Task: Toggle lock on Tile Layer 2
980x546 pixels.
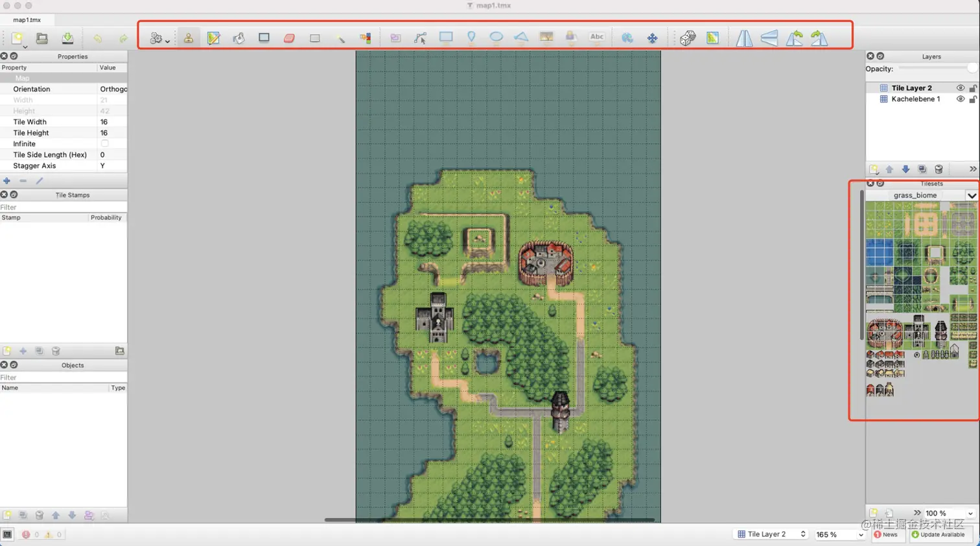Action: point(973,88)
